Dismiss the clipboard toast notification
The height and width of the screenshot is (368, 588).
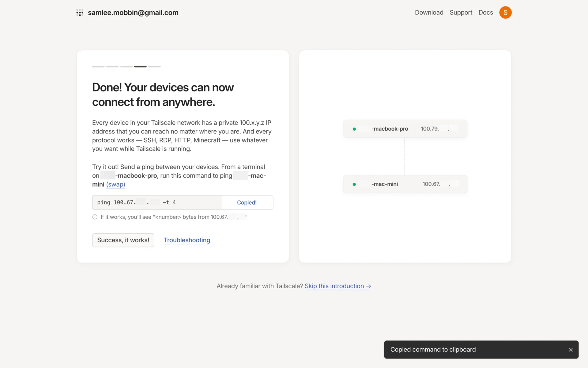(x=571, y=350)
